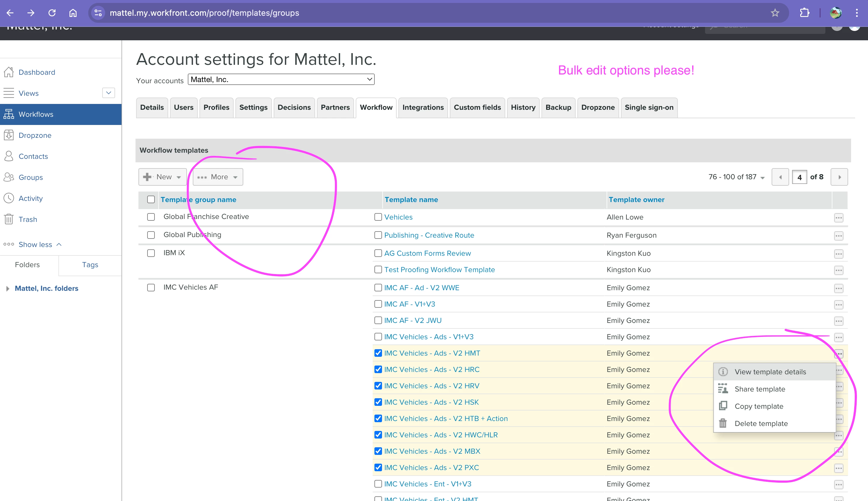Bookmark page with star icon
This screenshot has width=868, height=501.
point(775,13)
